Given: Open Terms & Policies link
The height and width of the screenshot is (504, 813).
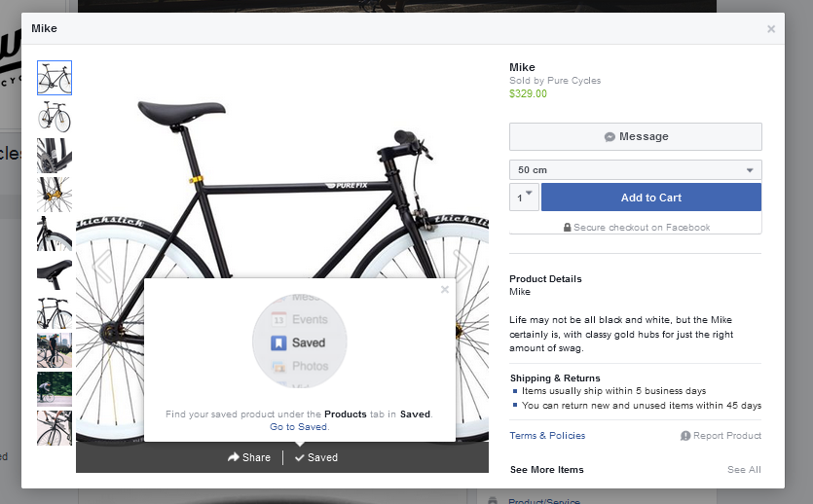Looking at the screenshot, I should tap(547, 436).
